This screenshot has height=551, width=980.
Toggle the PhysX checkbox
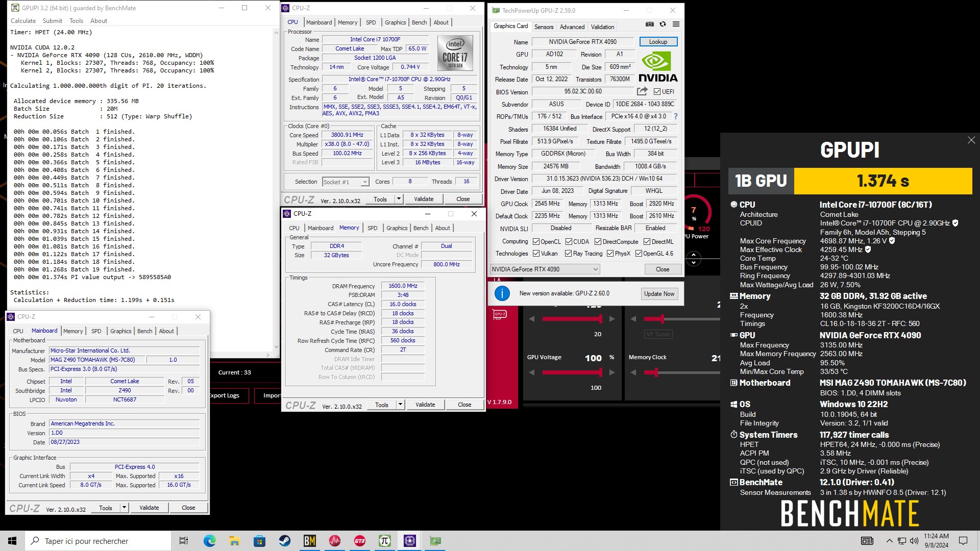point(610,254)
